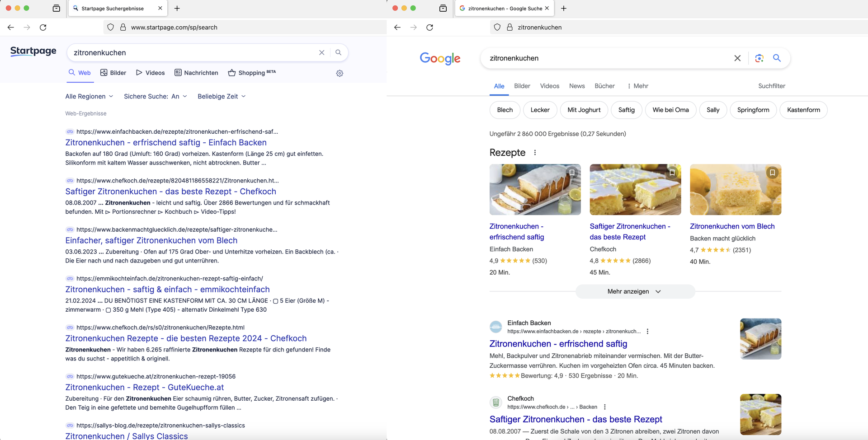This screenshot has height=440, width=868.
Task: Open the Google Videos tab
Action: click(x=549, y=86)
